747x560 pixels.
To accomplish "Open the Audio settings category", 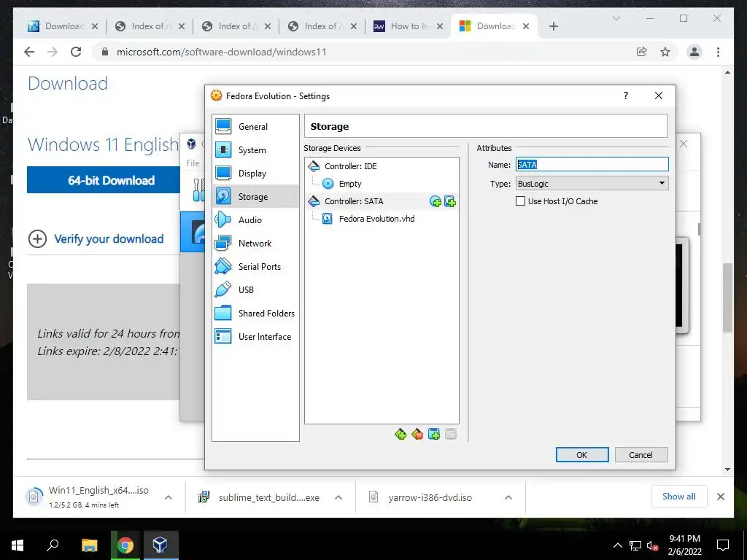I will (x=255, y=219).
